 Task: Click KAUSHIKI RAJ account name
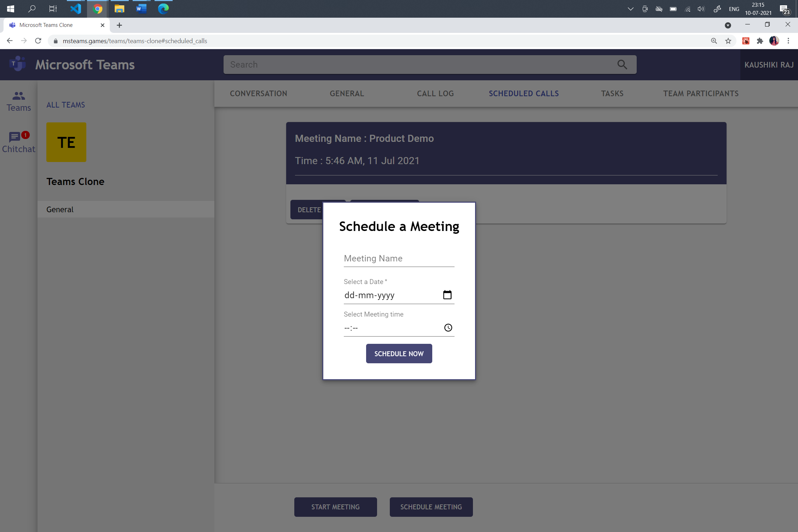coord(768,64)
